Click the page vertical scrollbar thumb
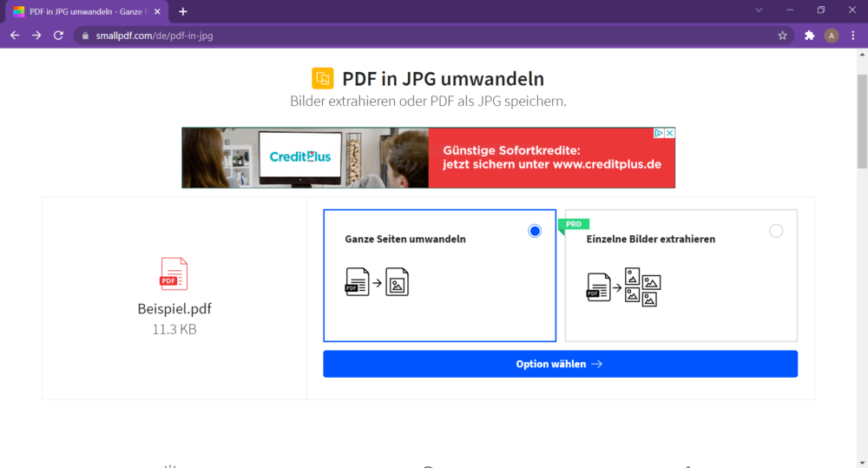Image resolution: width=868 pixels, height=468 pixels. 862,122
